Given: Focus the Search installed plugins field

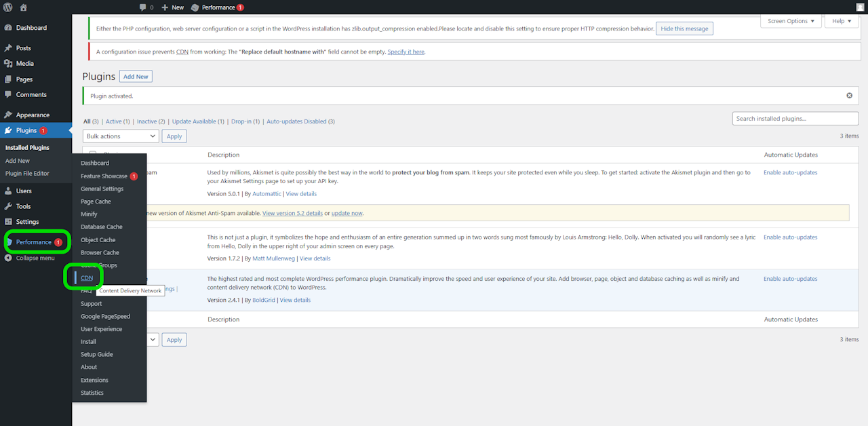Looking at the screenshot, I should (795, 119).
